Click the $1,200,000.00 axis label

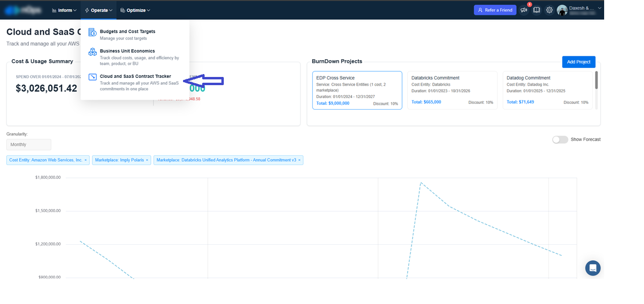click(48, 244)
